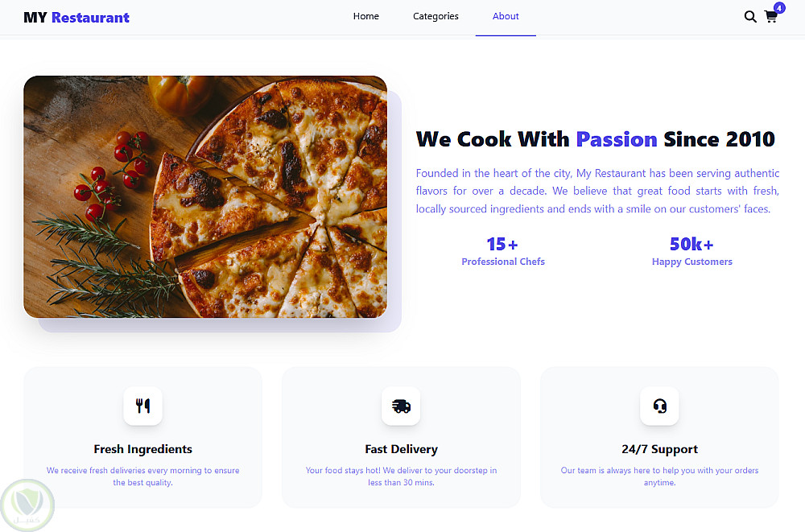Click the MY Restaurant logo link
Screen dimensions: 805x532
coord(76,17)
